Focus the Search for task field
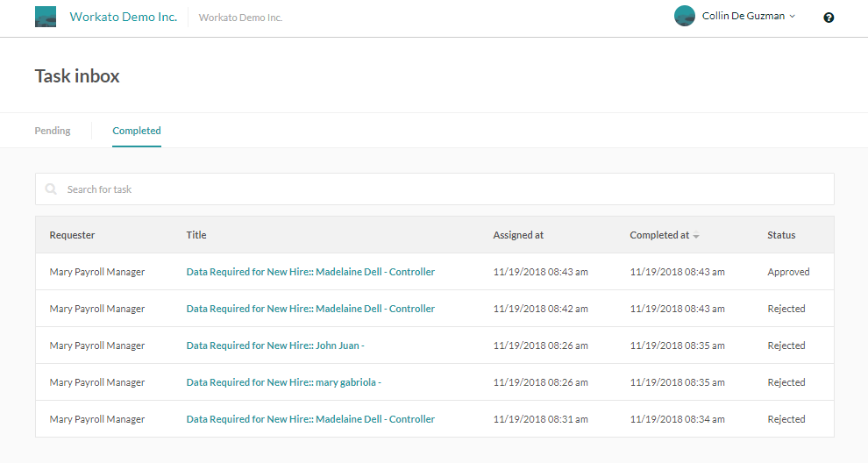This screenshot has width=868, height=463. click(x=438, y=189)
